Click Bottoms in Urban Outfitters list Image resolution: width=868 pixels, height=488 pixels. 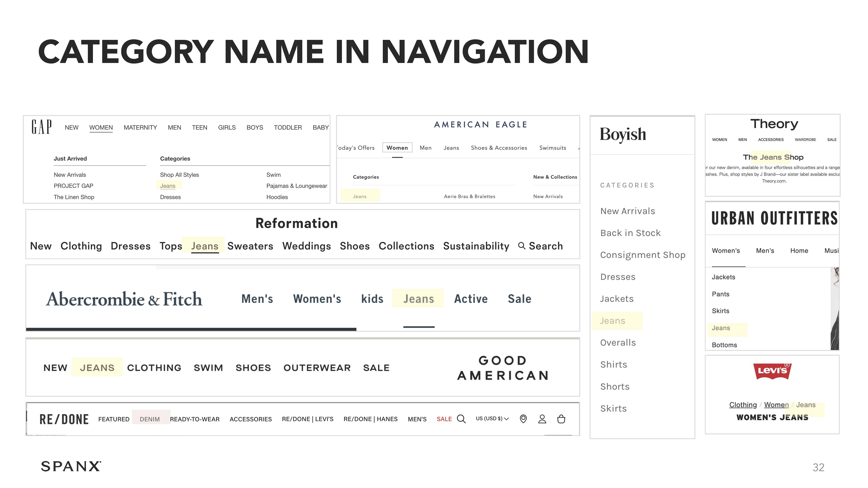(x=724, y=345)
